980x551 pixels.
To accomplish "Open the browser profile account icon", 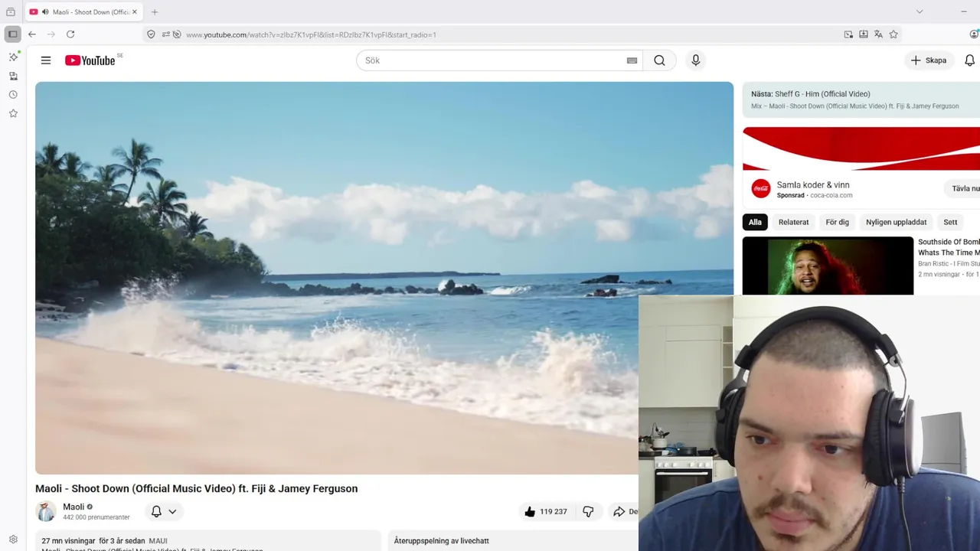I will point(974,34).
